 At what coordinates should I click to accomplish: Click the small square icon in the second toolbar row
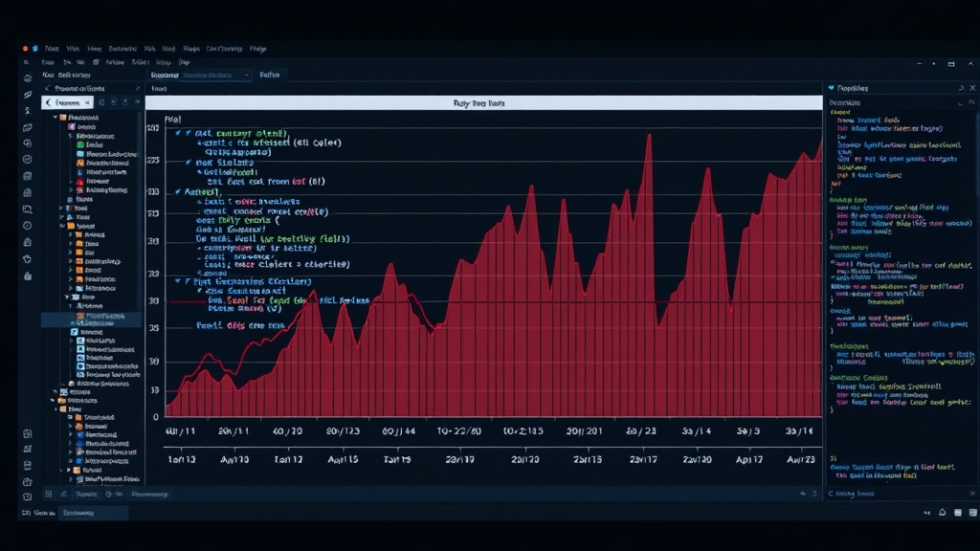pyautogui.click(x=96, y=62)
